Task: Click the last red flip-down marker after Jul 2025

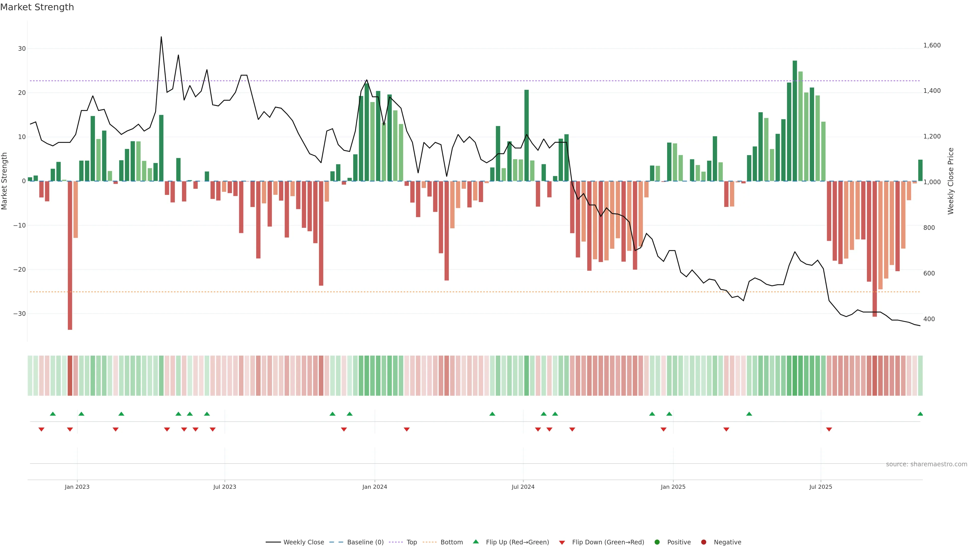Action: [829, 429]
